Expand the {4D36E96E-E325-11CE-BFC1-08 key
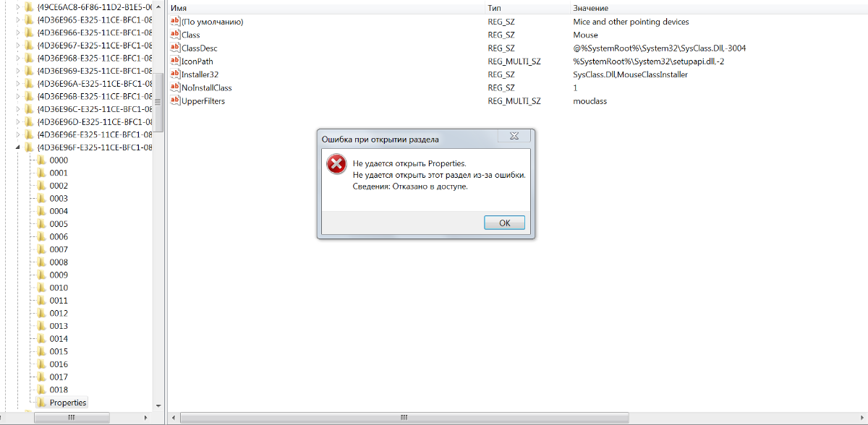 [18, 134]
